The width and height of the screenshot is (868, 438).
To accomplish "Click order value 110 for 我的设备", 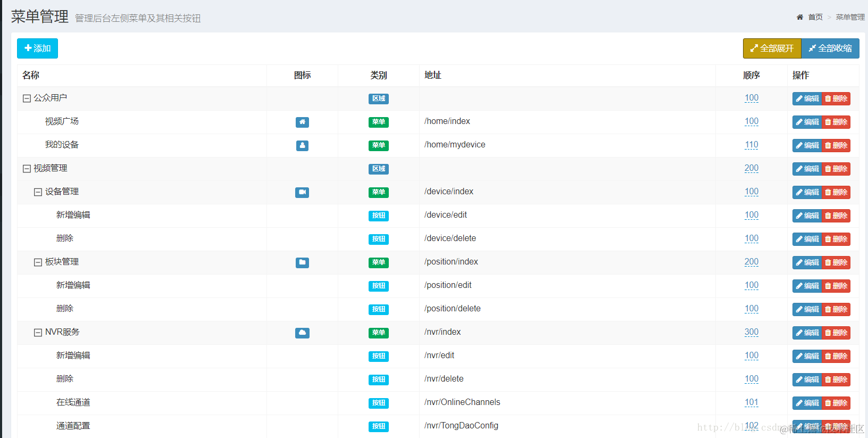I will (x=752, y=145).
